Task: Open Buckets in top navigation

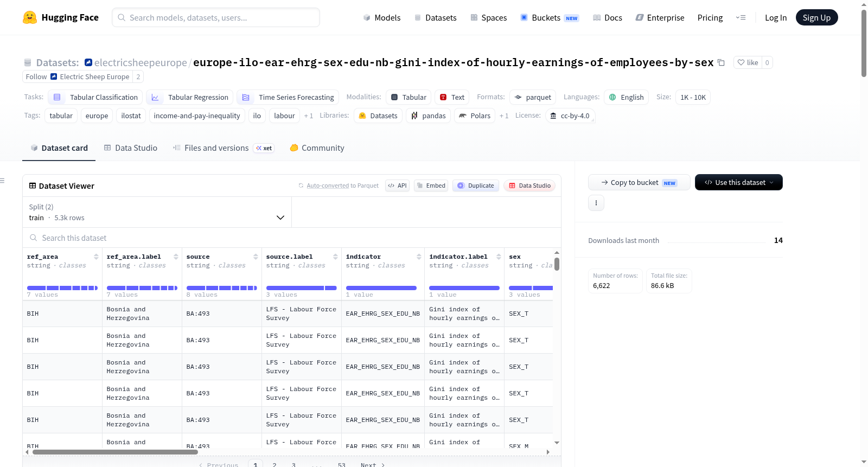Action: click(550, 18)
